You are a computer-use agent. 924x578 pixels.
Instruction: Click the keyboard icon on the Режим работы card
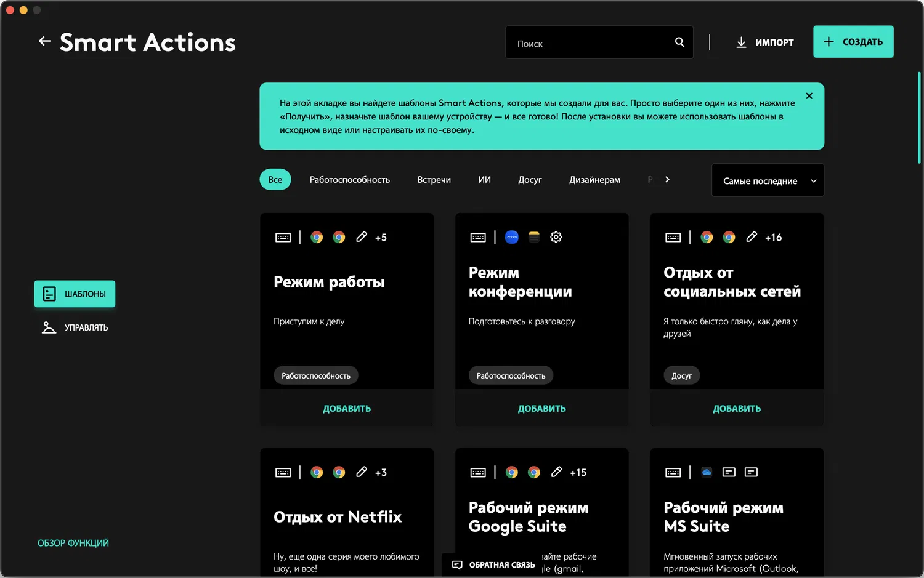click(283, 238)
